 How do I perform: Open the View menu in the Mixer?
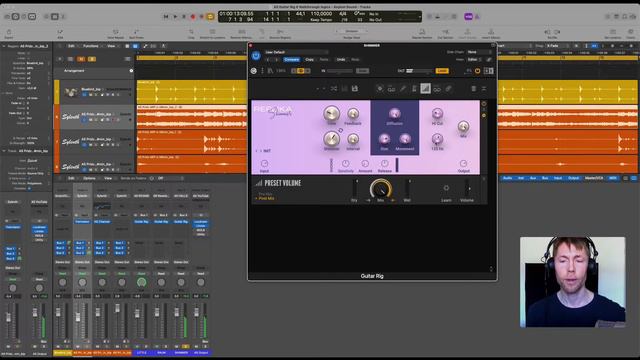click(108, 178)
